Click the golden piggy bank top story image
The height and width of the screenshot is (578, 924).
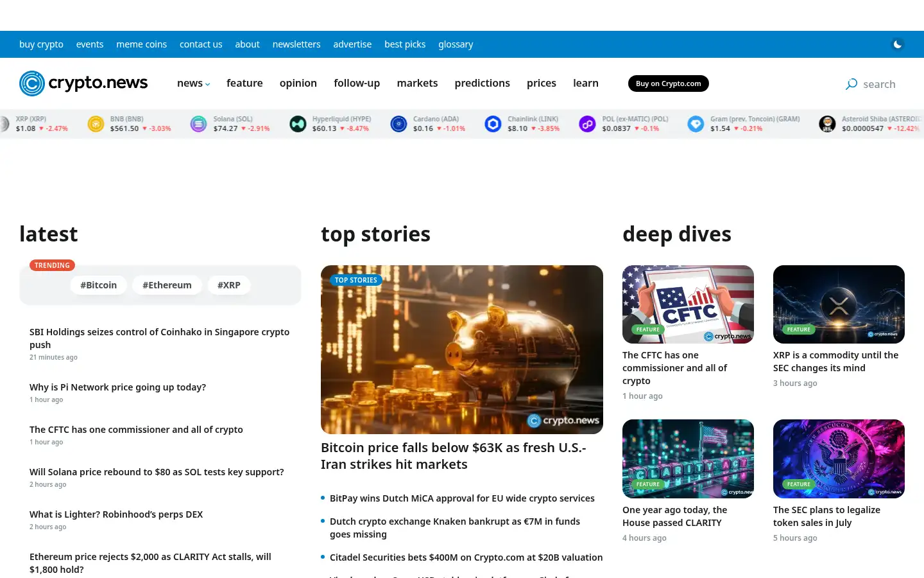[x=462, y=349]
